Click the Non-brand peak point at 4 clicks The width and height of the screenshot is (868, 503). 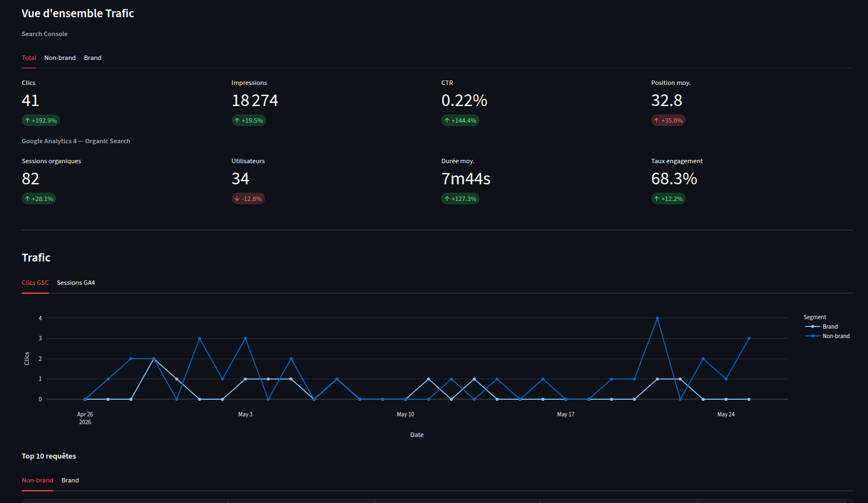[x=657, y=318]
